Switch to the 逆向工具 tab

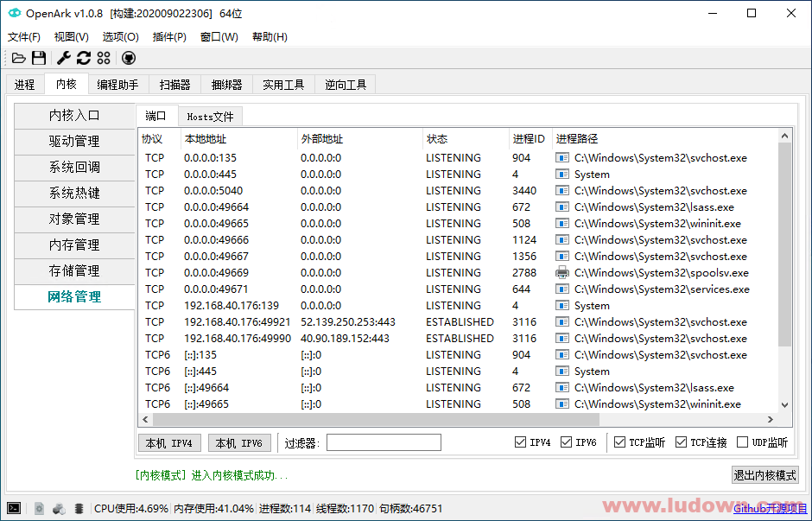346,85
